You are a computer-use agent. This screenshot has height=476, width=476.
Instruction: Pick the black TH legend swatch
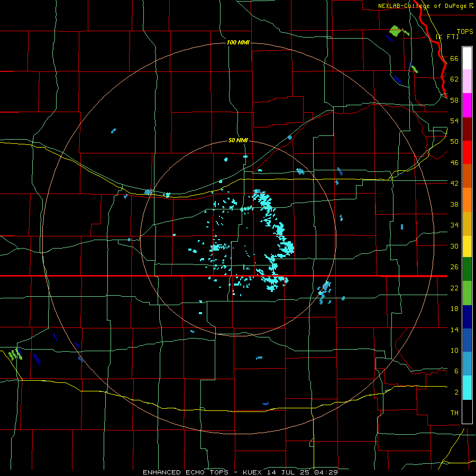(467, 411)
